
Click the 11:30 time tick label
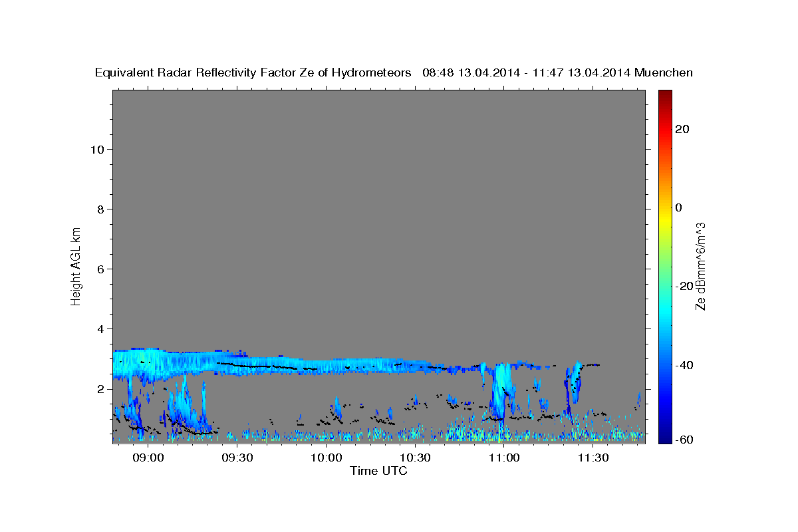click(x=593, y=458)
